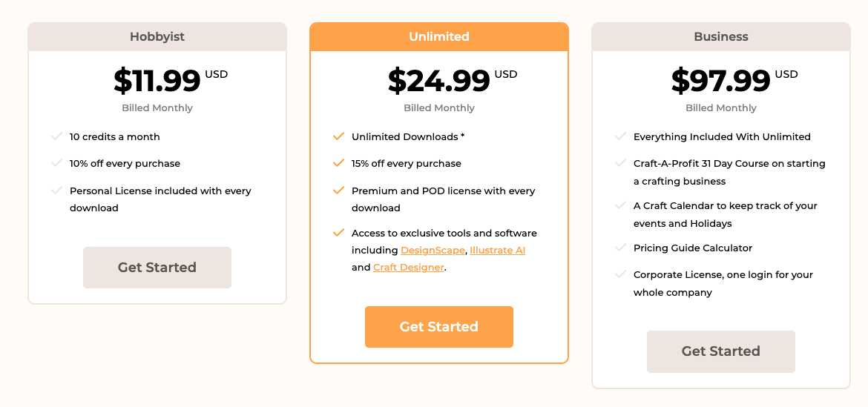Image resolution: width=868 pixels, height=407 pixels.
Task: Follow the Craft Designer link
Action: point(409,268)
